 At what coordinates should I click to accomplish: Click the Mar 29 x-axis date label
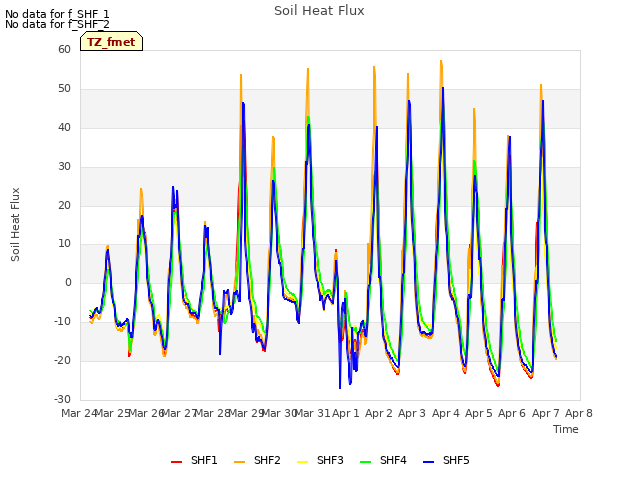tap(246, 413)
